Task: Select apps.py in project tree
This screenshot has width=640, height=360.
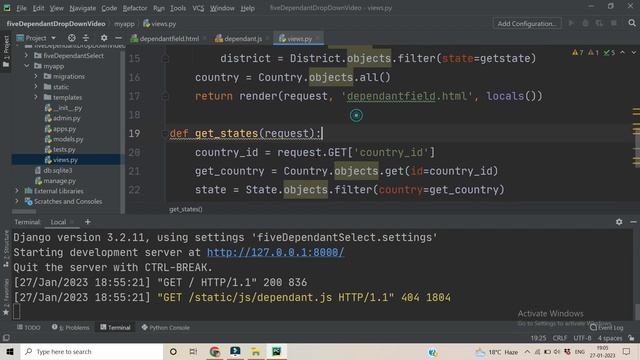Action: click(60, 129)
